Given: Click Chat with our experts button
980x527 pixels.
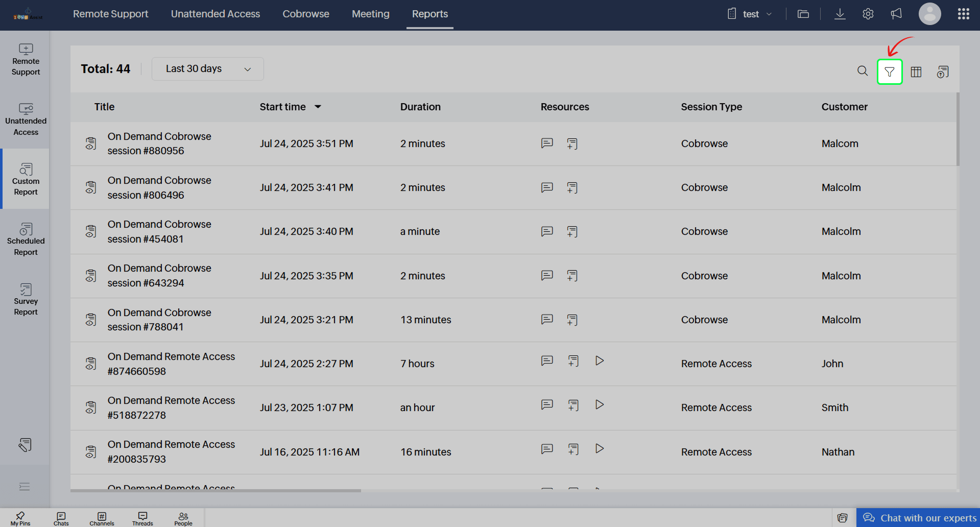Looking at the screenshot, I should [x=919, y=518].
